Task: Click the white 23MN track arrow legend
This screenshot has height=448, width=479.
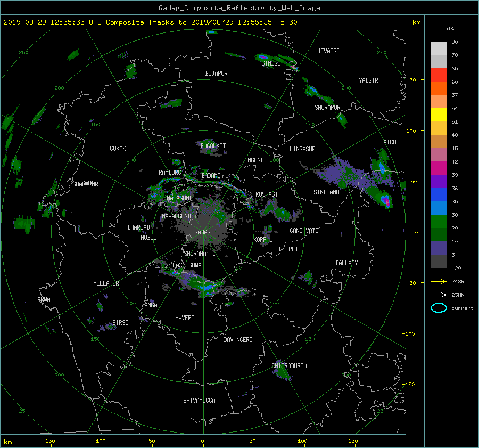Action: click(439, 295)
